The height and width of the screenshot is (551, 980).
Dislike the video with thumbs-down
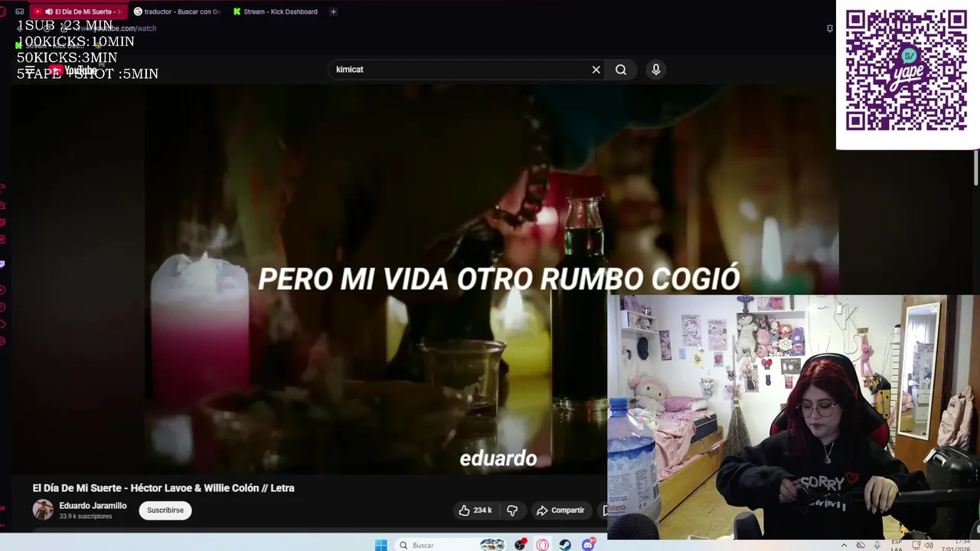coord(512,510)
